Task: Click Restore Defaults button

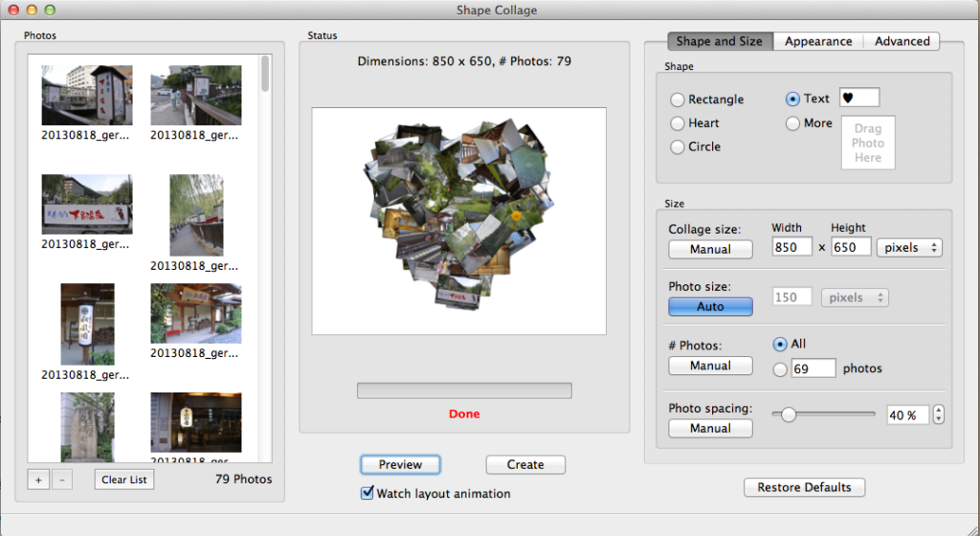Action: point(804,487)
